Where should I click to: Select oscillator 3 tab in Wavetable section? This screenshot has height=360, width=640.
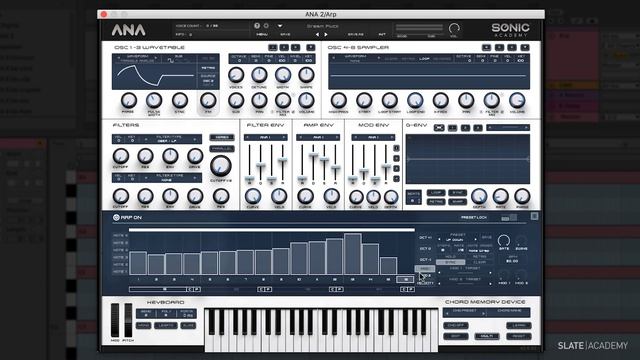296,47
